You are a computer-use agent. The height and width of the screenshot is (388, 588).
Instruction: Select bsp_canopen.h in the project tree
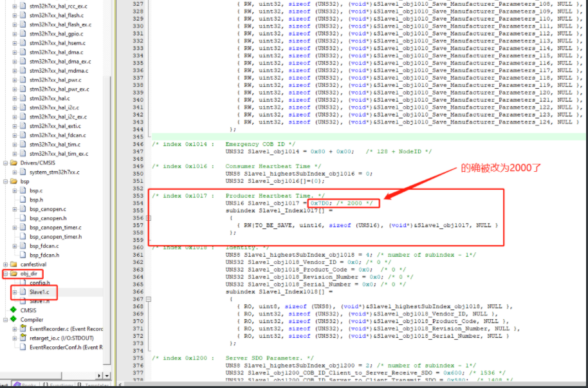48,218
